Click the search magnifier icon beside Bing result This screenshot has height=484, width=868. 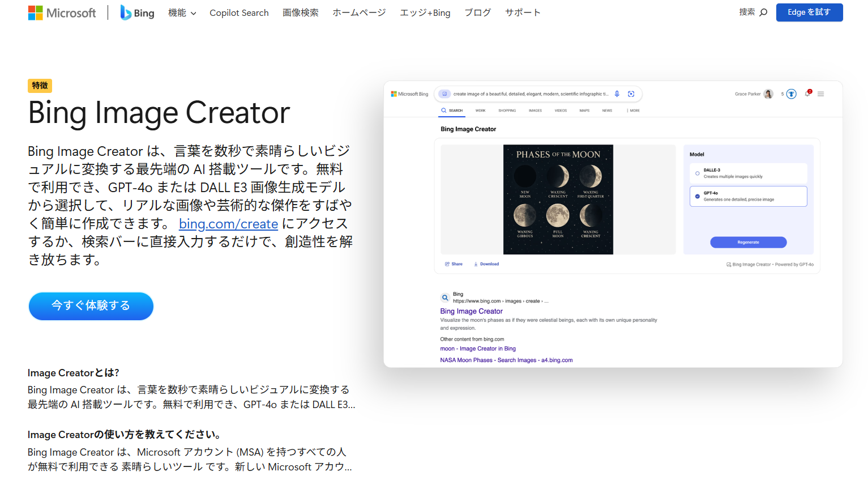[445, 298]
